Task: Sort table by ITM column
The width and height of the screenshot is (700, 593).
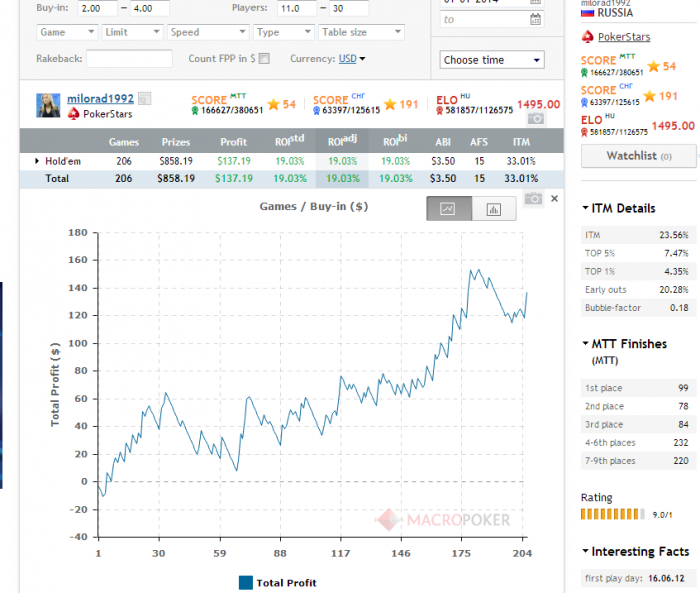Action: [521, 142]
